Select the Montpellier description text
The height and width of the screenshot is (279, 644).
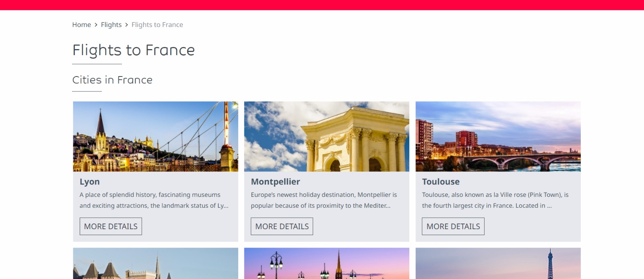[x=324, y=200]
